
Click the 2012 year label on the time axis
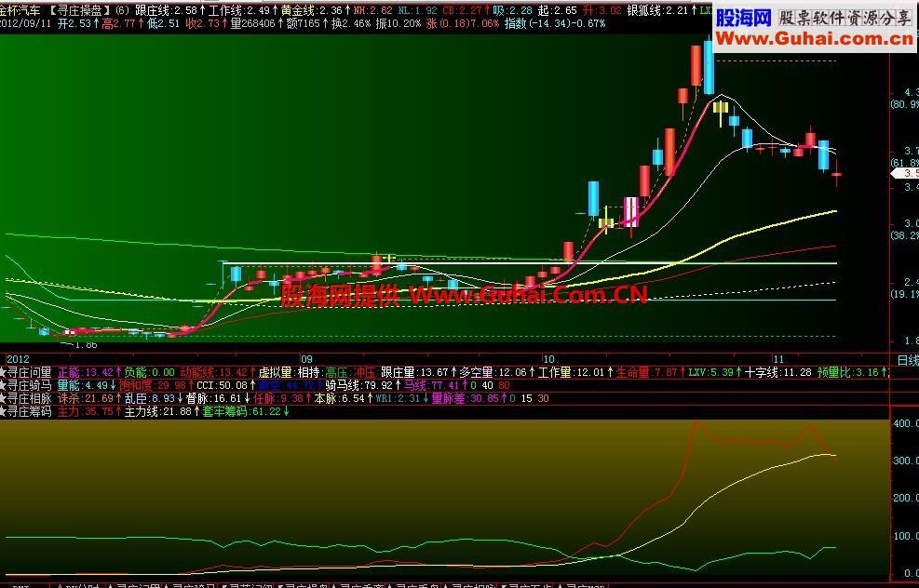[19, 358]
